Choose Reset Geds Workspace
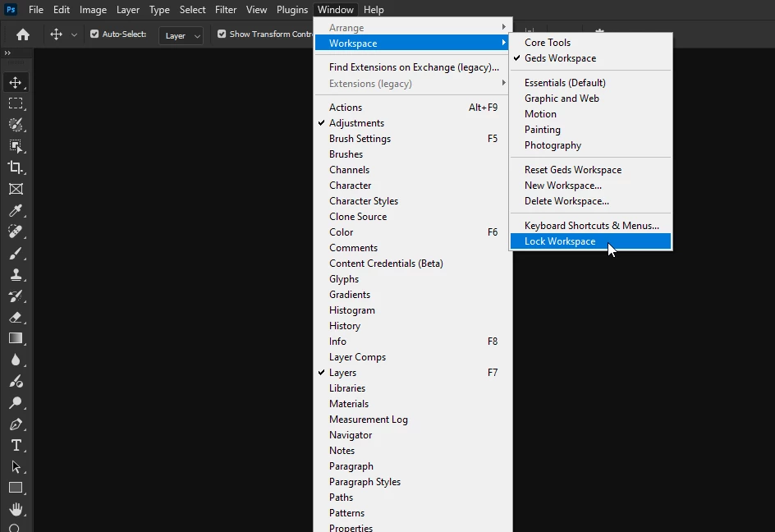This screenshot has width=775, height=532. pyautogui.click(x=590, y=170)
